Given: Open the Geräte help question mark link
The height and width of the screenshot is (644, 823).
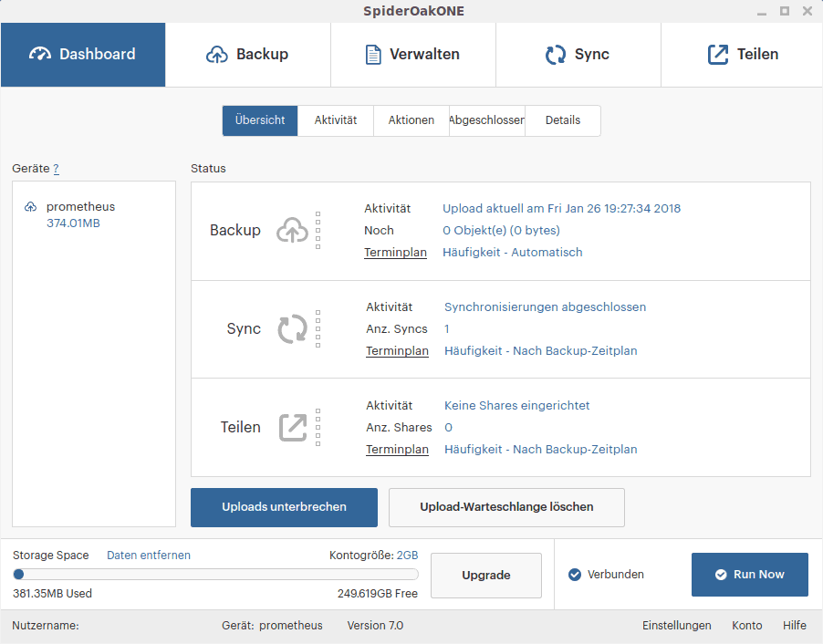Looking at the screenshot, I should (x=57, y=169).
